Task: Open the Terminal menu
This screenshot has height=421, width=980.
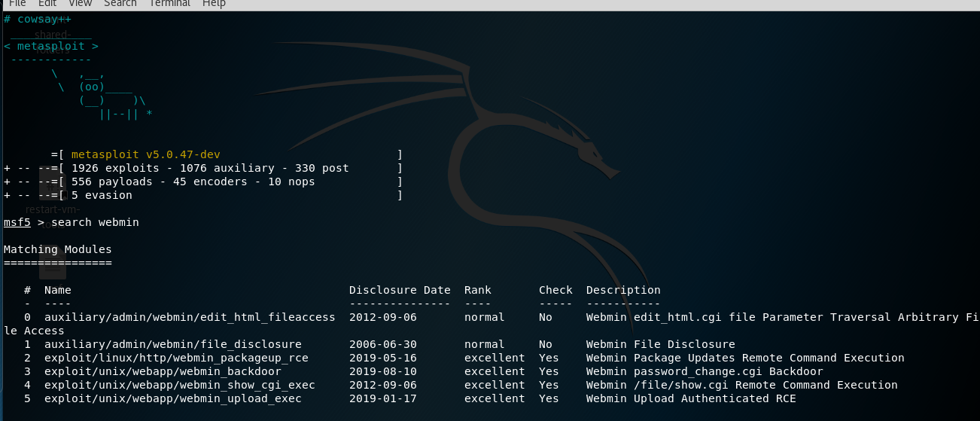Action: (x=169, y=3)
